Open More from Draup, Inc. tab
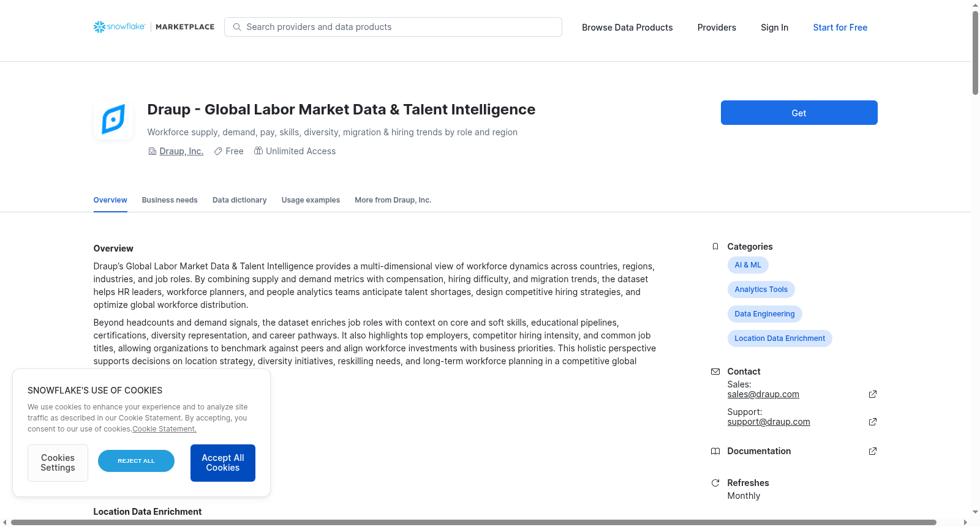Viewport: 980px width, 527px height. click(x=393, y=200)
